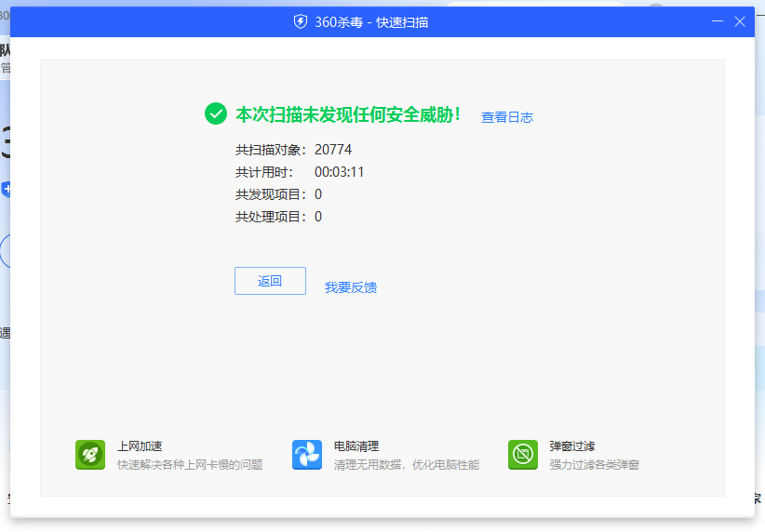Open the 查看日志 link
765x532 pixels.
(507, 117)
